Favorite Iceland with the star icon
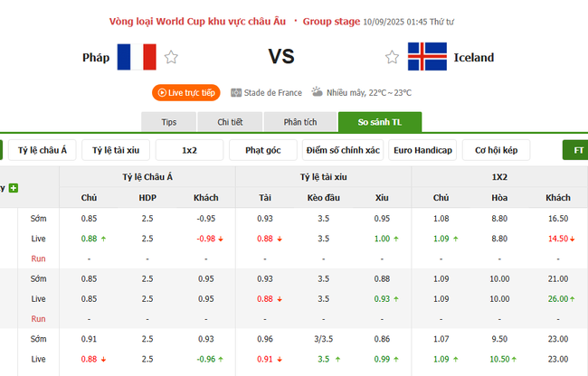Viewport: 588px width, 376px height. point(392,58)
